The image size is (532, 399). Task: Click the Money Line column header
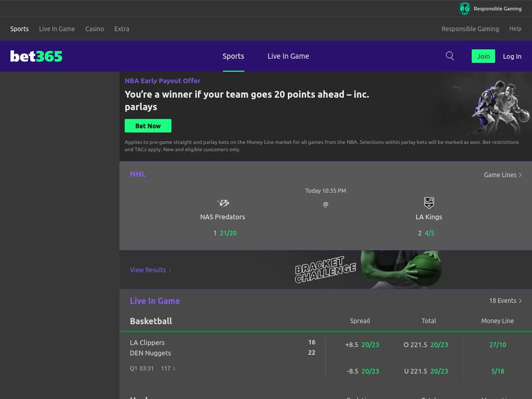(497, 321)
